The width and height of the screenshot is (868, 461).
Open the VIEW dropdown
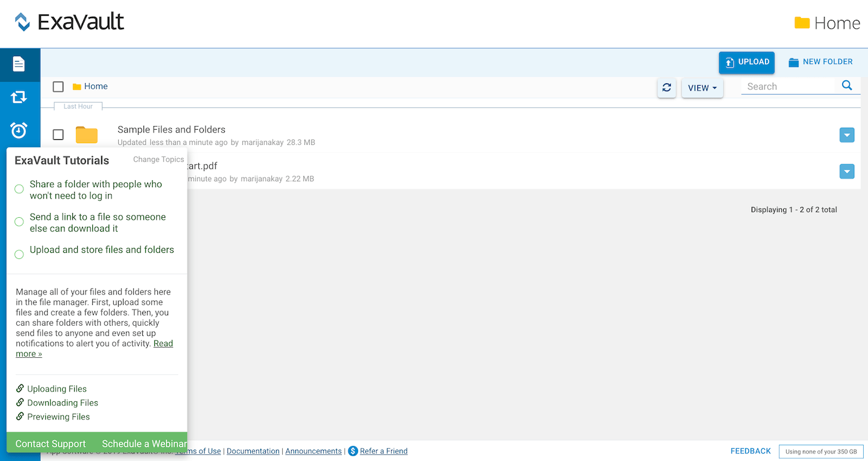pyautogui.click(x=702, y=87)
